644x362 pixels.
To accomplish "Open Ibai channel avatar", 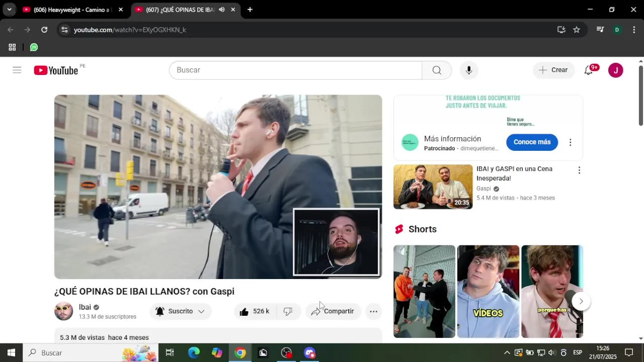I will point(63,311).
